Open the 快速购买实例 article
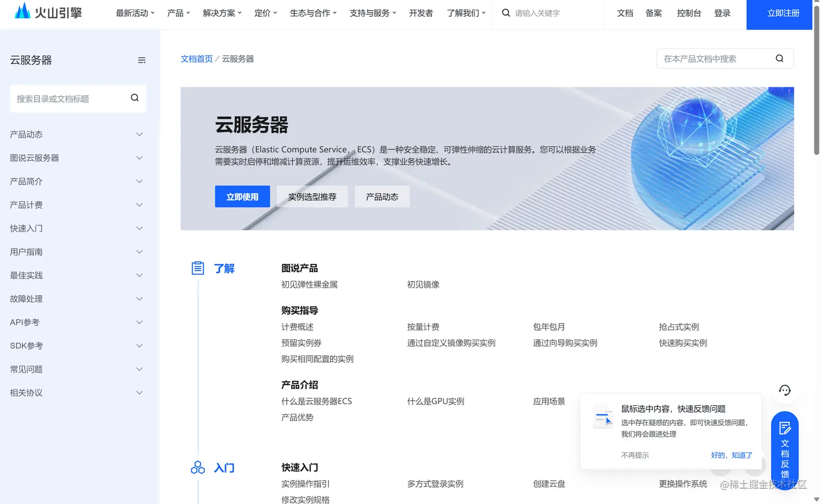821x504 pixels. click(683, 343)
